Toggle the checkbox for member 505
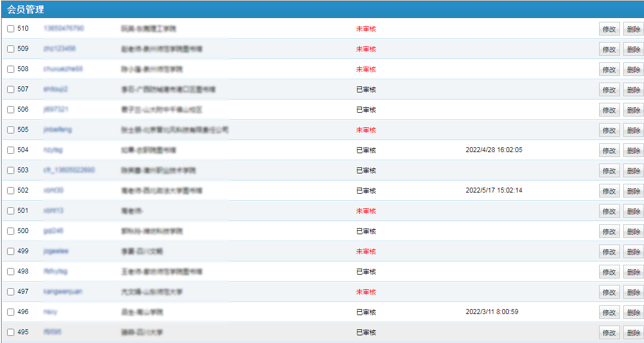Screen dimensions: 644x343 (11, 130)
